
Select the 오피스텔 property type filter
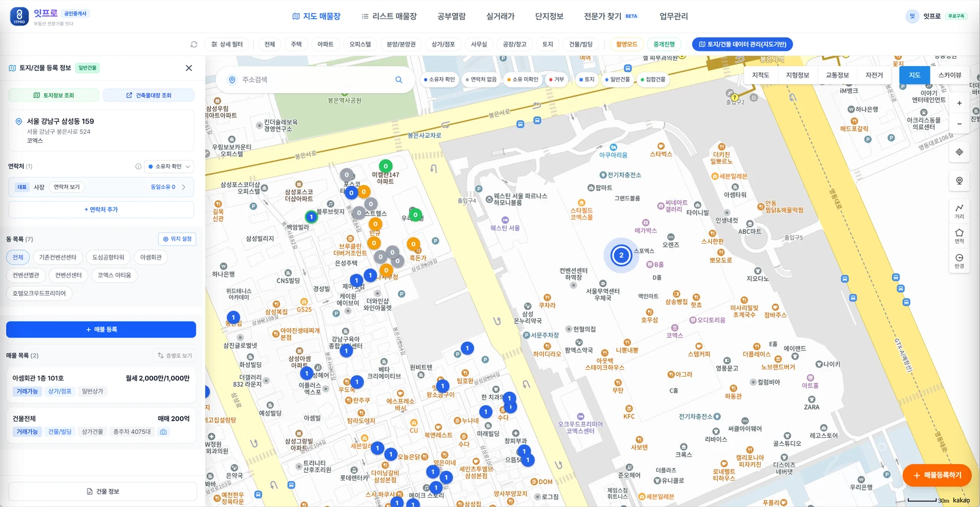click(x=360, y=44)
